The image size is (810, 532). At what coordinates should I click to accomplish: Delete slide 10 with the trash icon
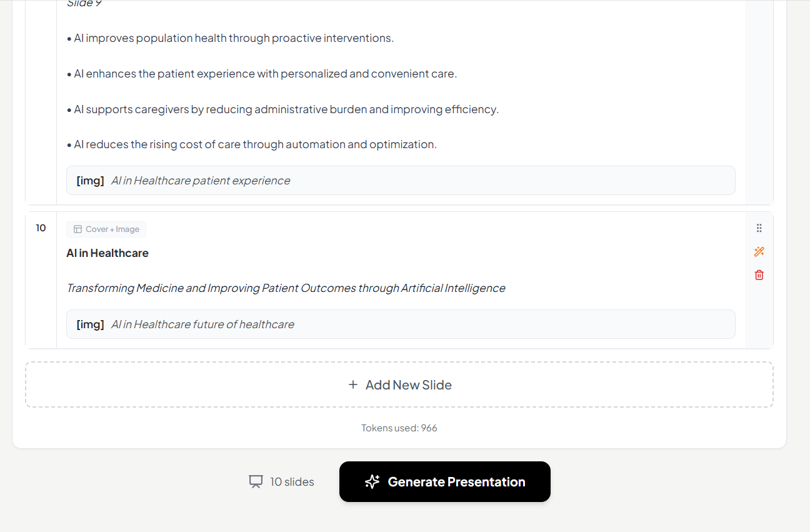coord(759,275)
